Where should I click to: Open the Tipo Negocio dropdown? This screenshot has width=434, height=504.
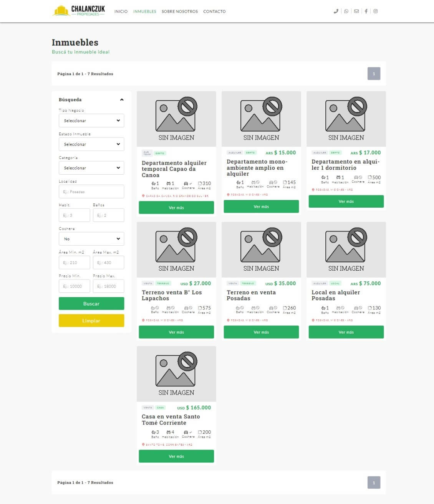91,121
